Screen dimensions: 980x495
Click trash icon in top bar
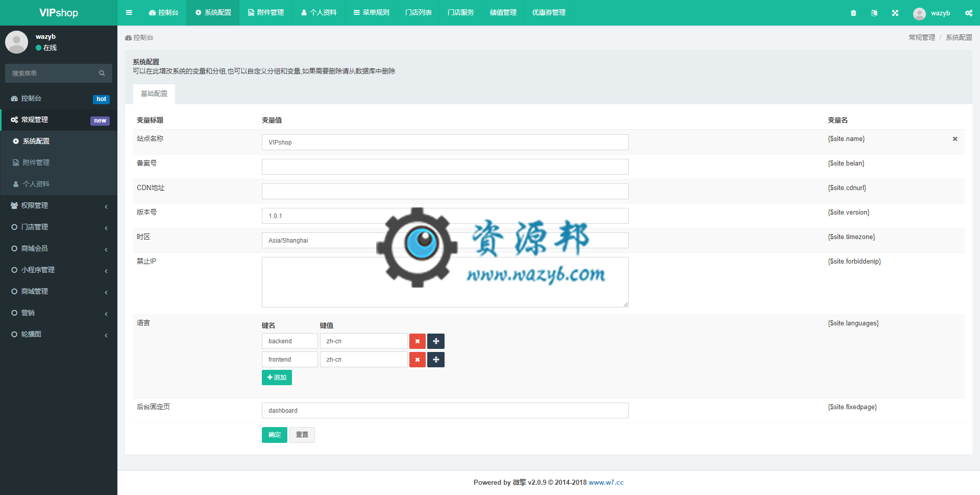(853, 13)
